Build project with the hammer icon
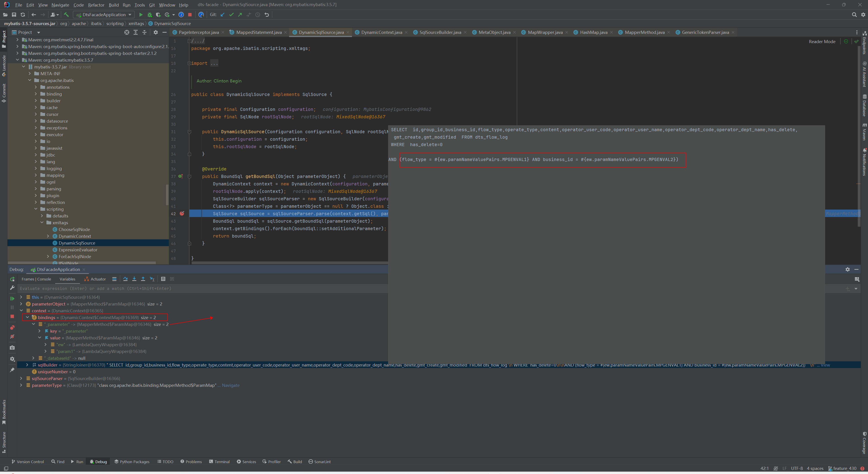 pyautogui.click(x=66, y=15)
